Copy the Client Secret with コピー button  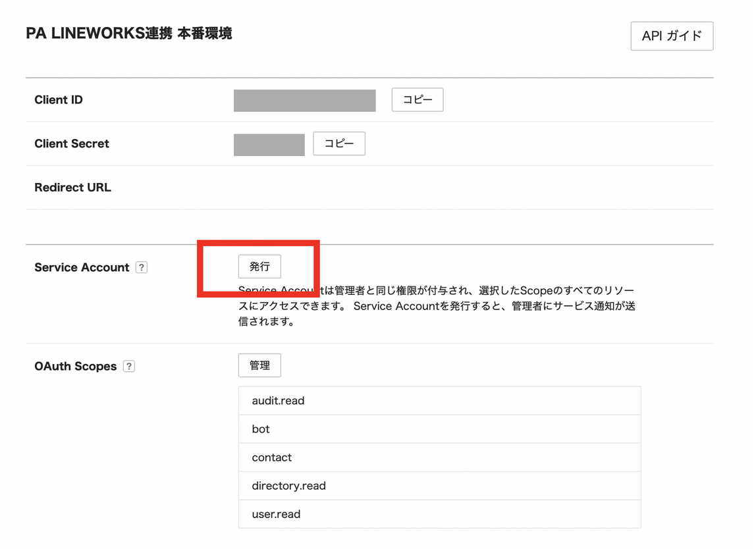(x=339, y=144)
